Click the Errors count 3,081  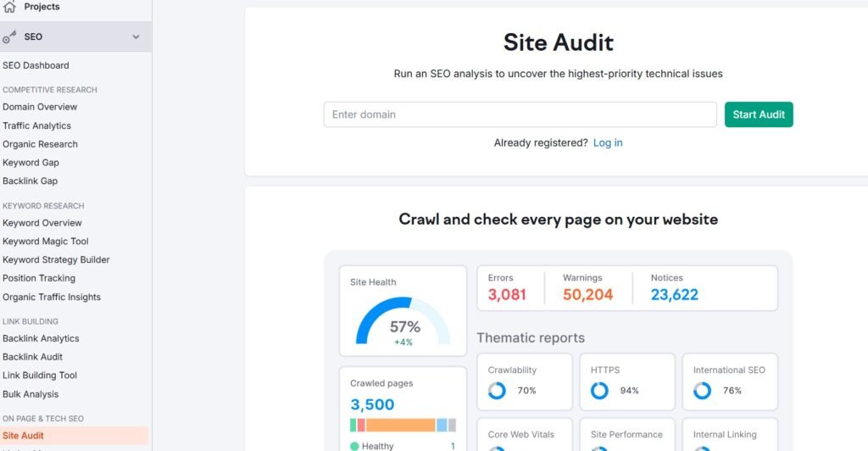(x=507, y=295)
